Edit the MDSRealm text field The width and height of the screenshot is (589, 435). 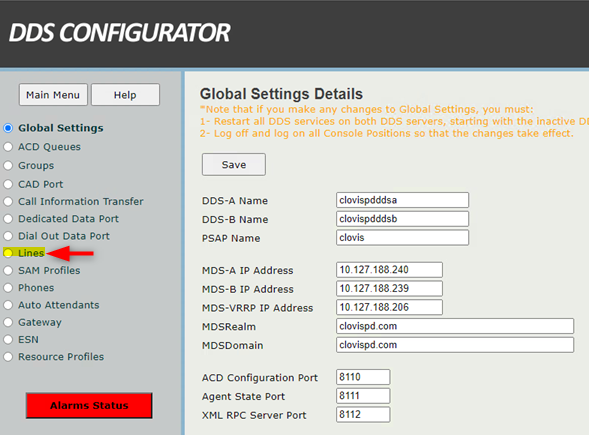455,326
